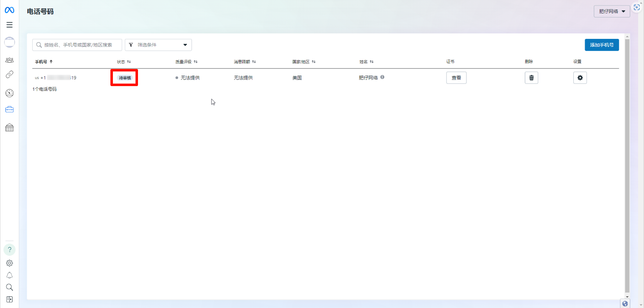Open the gauge overview icon in sidebar

click(x=9, y=93)
